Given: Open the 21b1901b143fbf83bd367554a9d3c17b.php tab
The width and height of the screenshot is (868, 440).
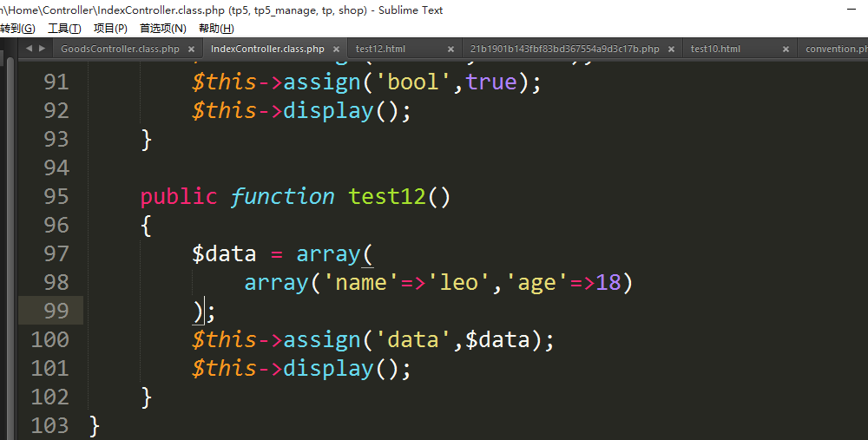Looking at the screenshot, I should (x=564, y=49).
